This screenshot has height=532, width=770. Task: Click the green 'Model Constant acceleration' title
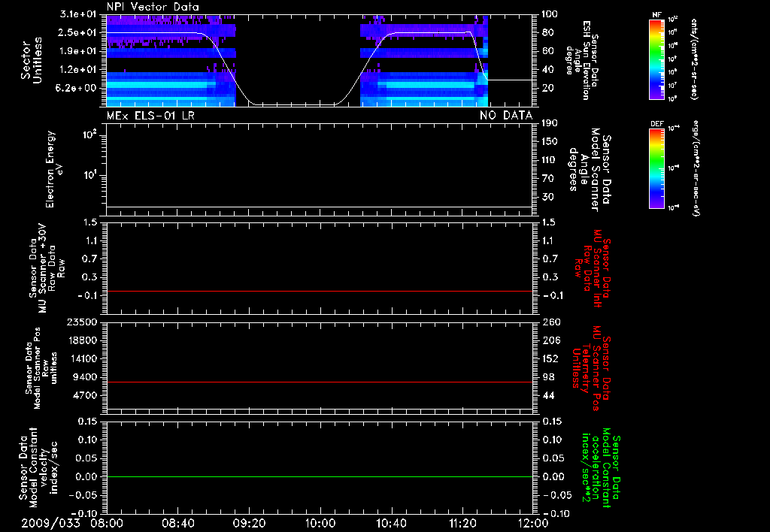point(600,468)
